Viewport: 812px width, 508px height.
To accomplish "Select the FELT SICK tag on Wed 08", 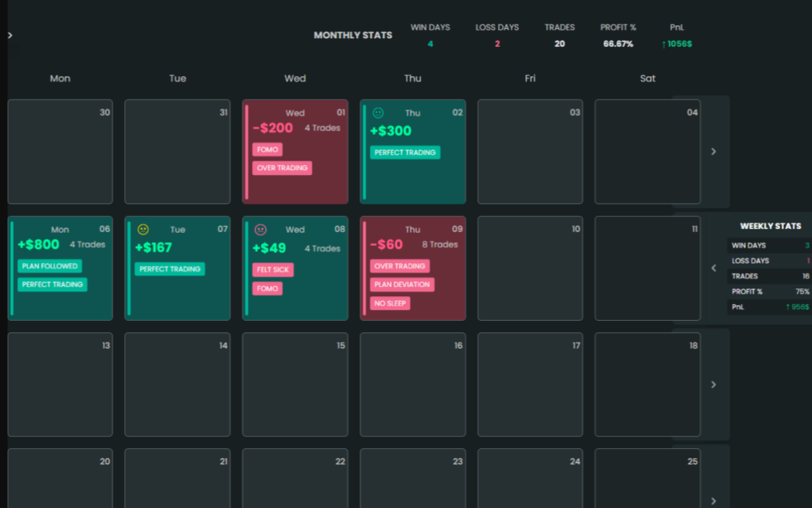I will click(x=273, y=269).
